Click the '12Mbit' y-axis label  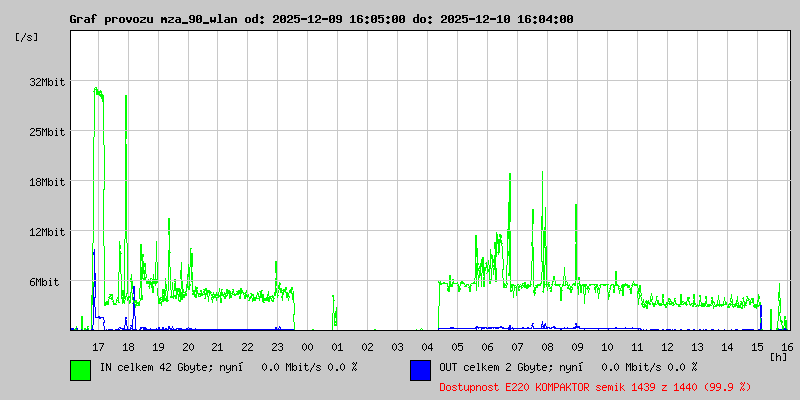click(x=47, y=232)
